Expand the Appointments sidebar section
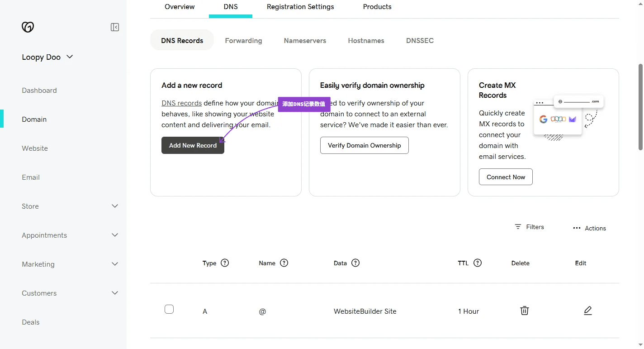 [x=115, y=235]
